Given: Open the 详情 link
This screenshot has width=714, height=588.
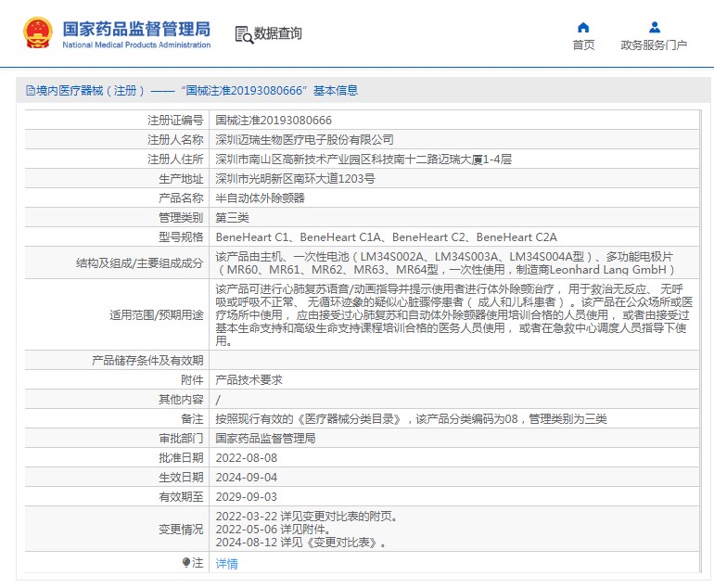Looking at the screenshot, I should coord(227,564).
